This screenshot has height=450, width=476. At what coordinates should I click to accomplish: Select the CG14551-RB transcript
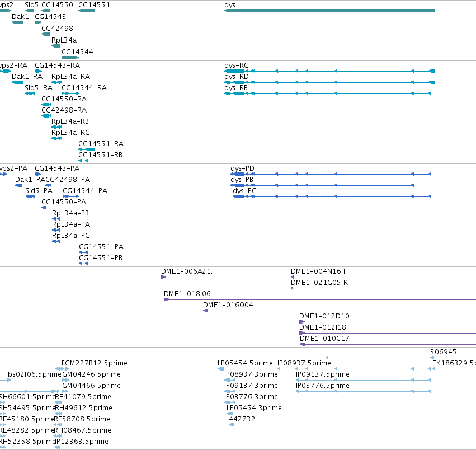click(83, 161)
